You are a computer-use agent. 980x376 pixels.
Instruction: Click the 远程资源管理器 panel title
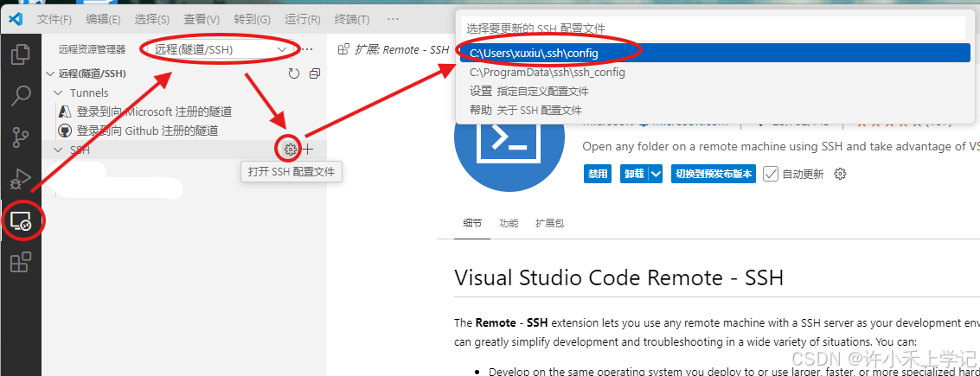(92, 49)
